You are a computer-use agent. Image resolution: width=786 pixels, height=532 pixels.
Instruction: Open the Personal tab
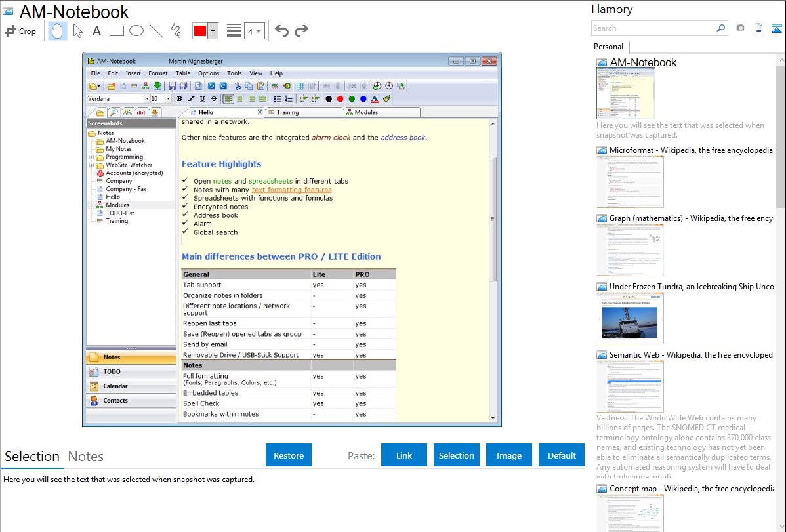(609, 46)
